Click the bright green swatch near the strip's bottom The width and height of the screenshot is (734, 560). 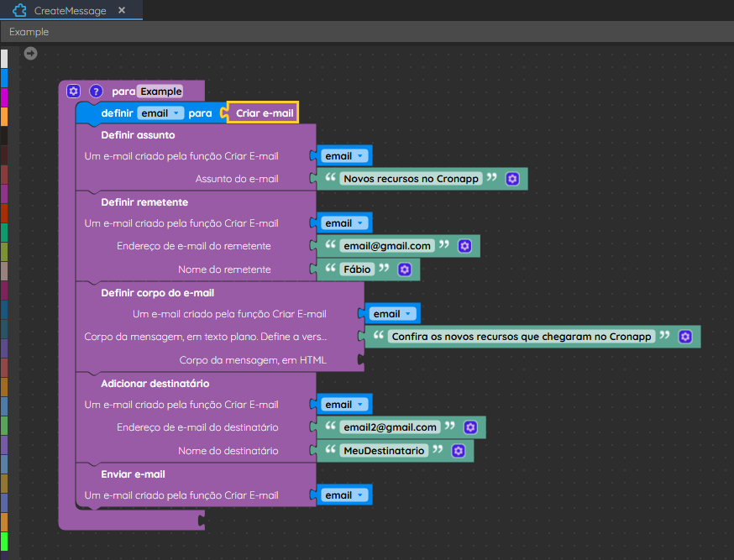click(x=4, y=542)
